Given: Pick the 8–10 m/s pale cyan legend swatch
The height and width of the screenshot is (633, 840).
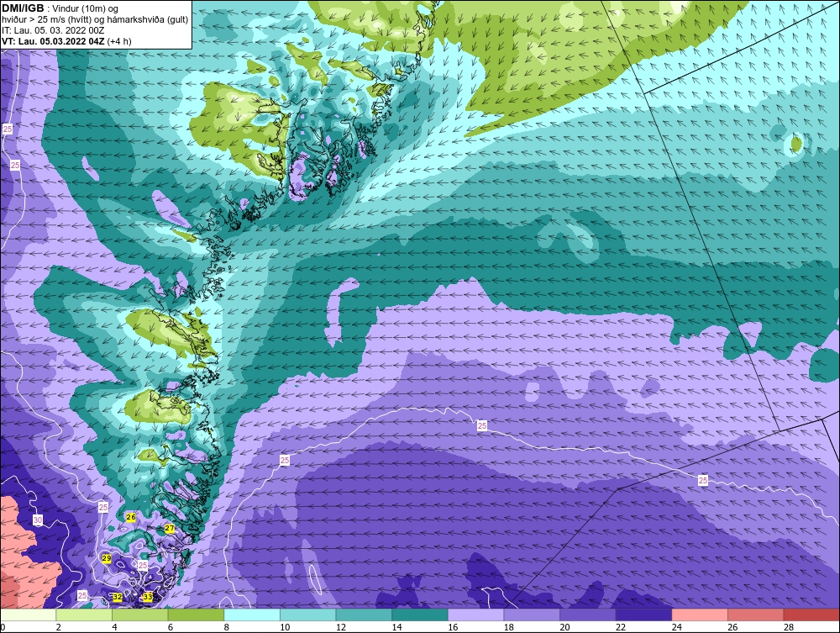Looking at the screenshot, I should (x=252, y=615).
